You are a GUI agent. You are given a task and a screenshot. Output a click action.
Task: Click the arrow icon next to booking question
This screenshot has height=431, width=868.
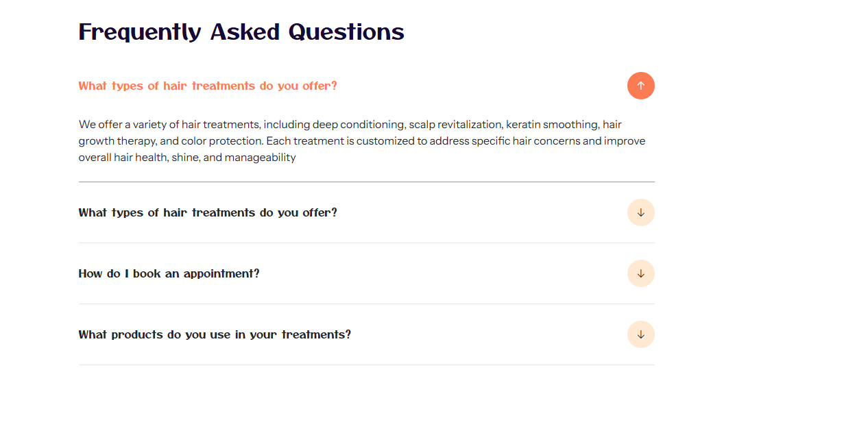pos(640,273)
